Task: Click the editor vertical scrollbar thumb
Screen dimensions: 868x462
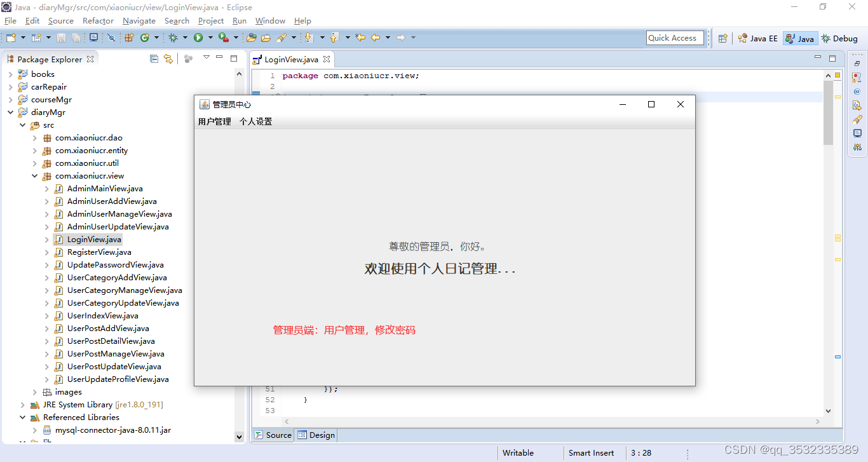Action: 828,114
